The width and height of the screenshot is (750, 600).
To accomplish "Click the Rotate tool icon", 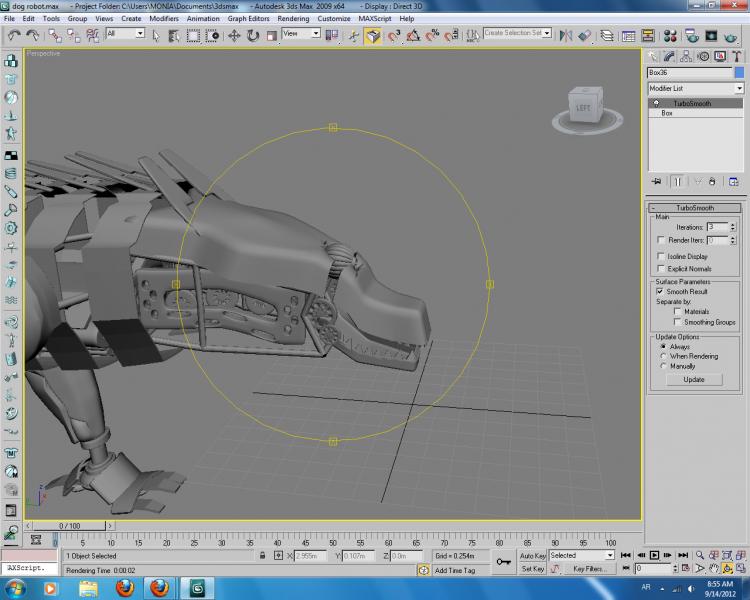I will click(252, 35).
